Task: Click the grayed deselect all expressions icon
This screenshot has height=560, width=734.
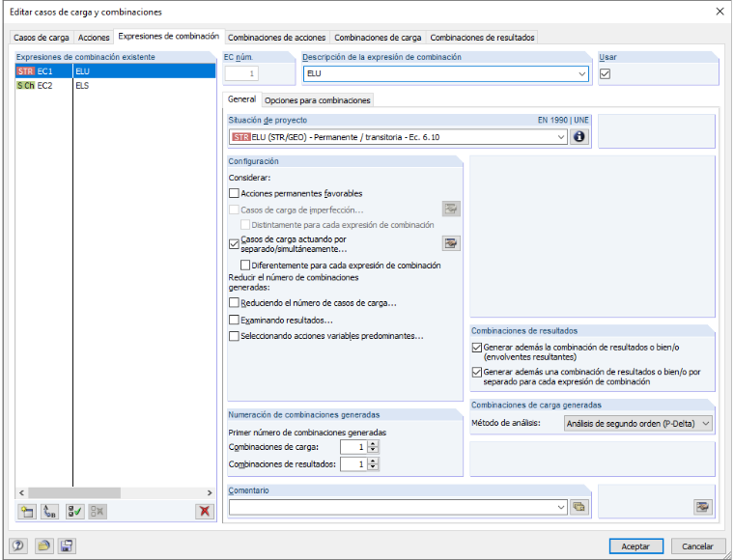Action: 98,511
